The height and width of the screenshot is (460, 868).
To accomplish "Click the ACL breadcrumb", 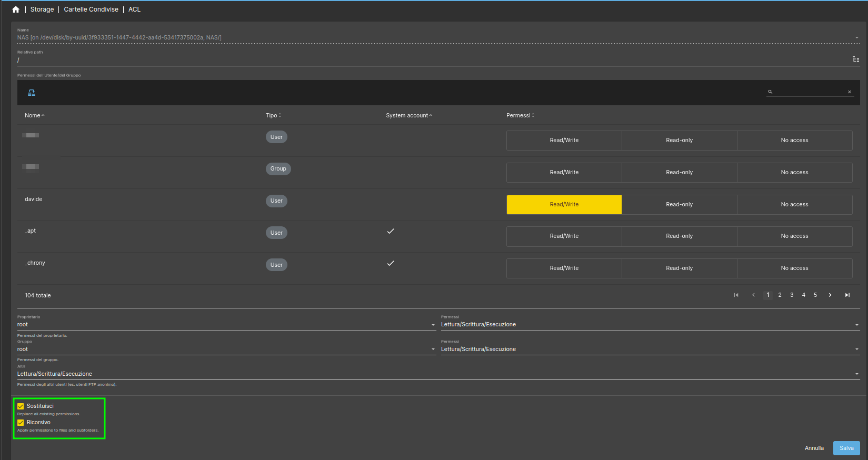I will 134,9.
